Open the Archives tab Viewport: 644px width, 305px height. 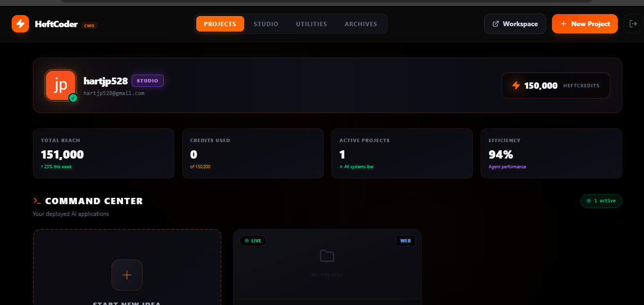361,24
